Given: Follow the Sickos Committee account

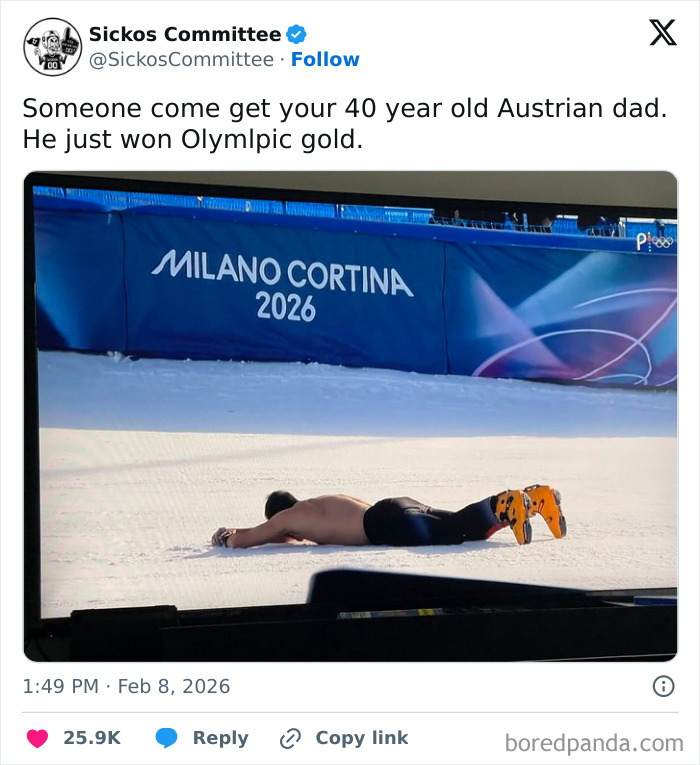Looking at the screenshot, I should point(325,60).
